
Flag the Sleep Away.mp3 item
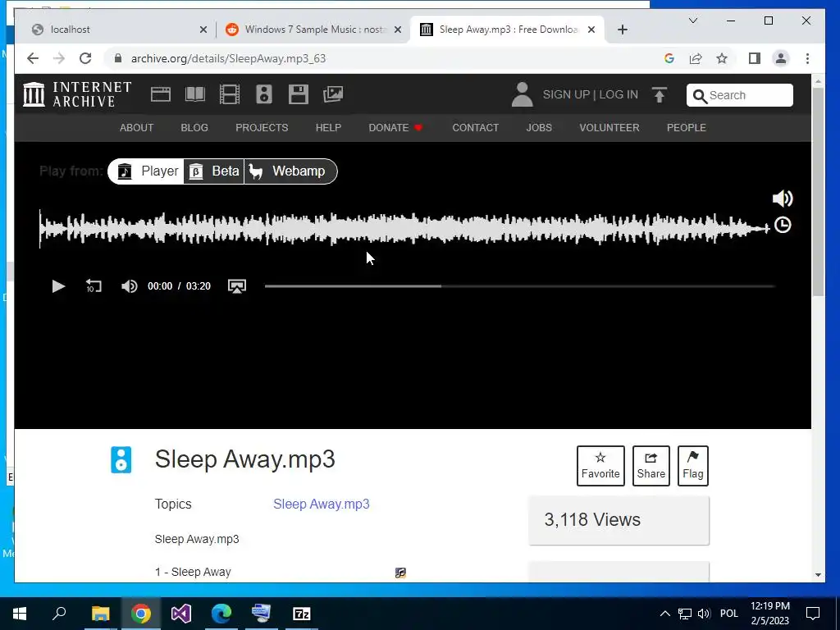click(x=692, y=466)
